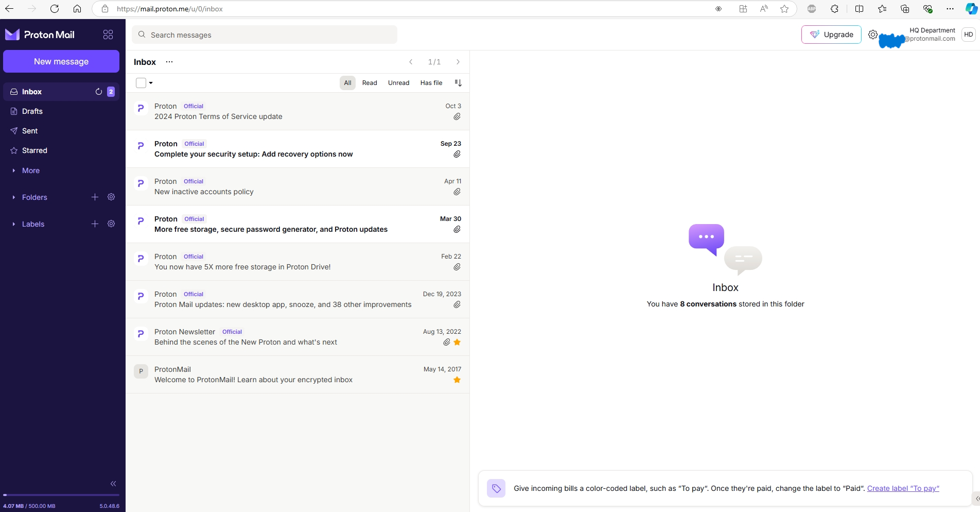
Task: Click Official badge on Proton Newsletter email
Action: [232, 332]
